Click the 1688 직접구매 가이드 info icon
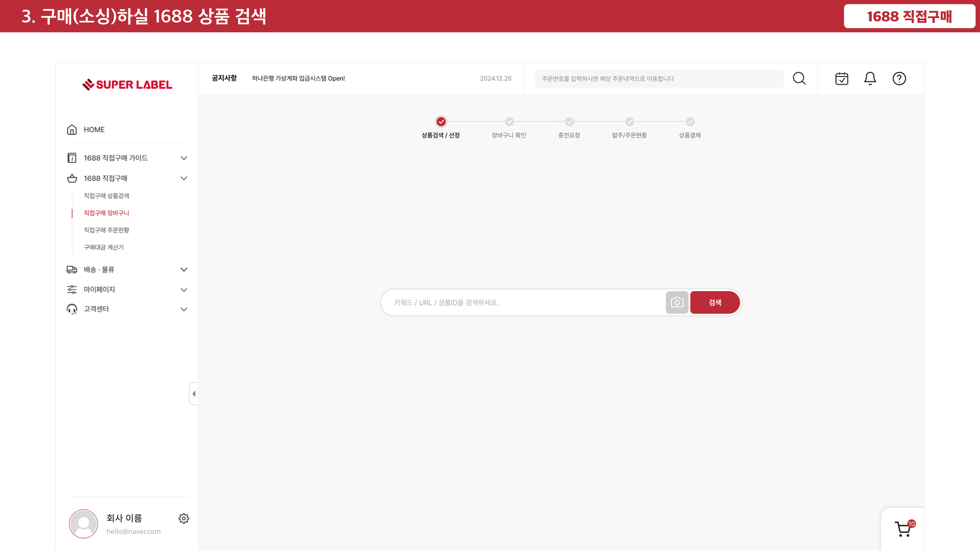The width and height of the screenshot is (980, 551). (72, 158)
